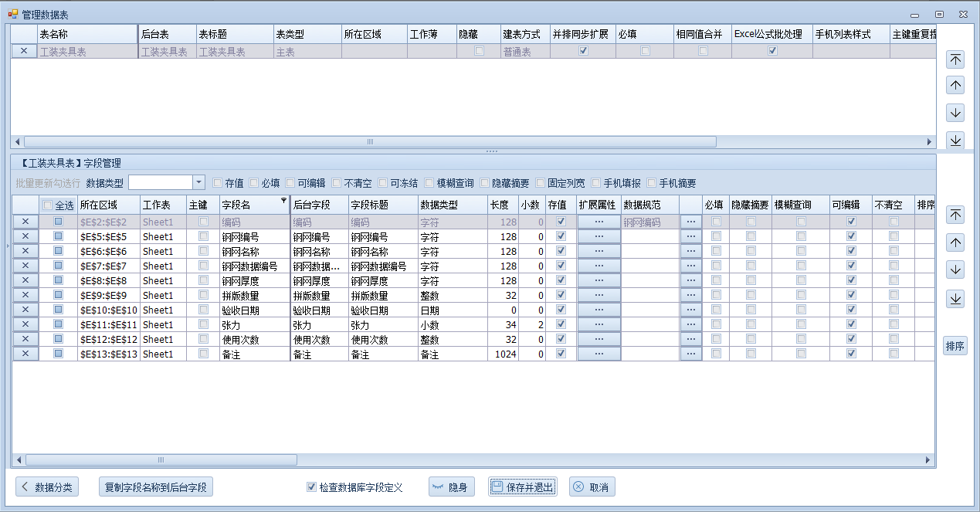Click the 表名称 column header
The height and width of the screenshot is (512, 980).
click(86, 34)
